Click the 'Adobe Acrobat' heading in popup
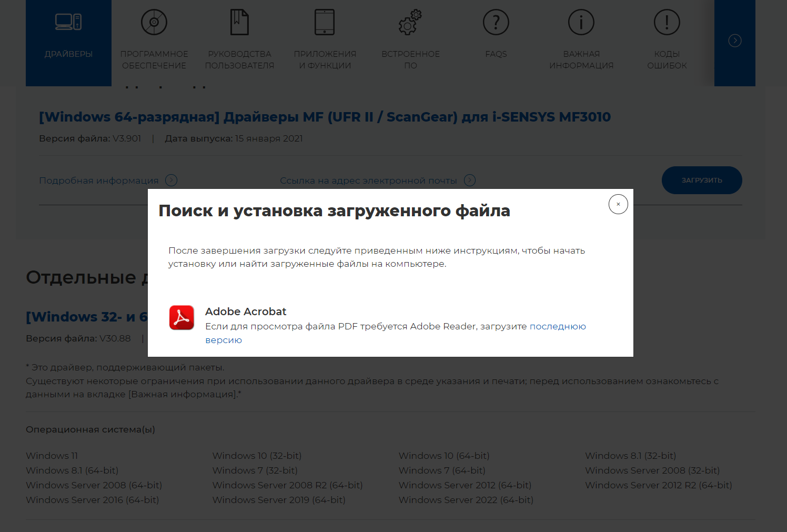The width and height of the screenshot is (787, 532). pyautogui.click(x=246, y=312)
